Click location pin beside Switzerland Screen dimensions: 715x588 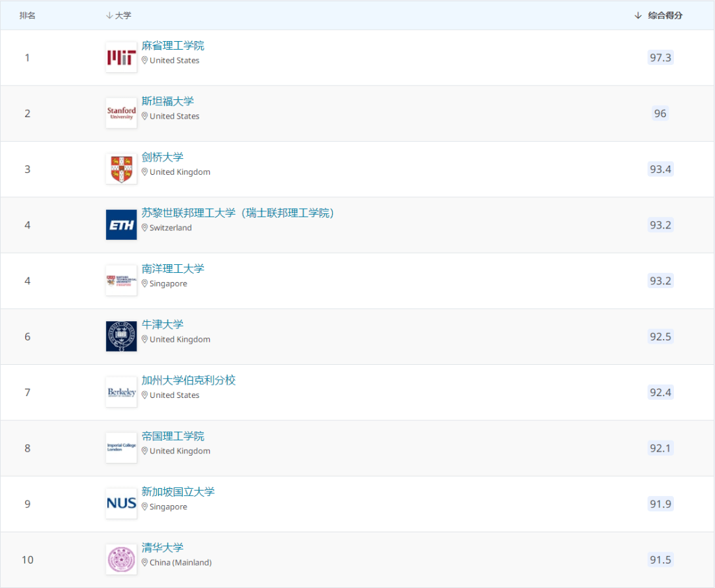(144, 228)
